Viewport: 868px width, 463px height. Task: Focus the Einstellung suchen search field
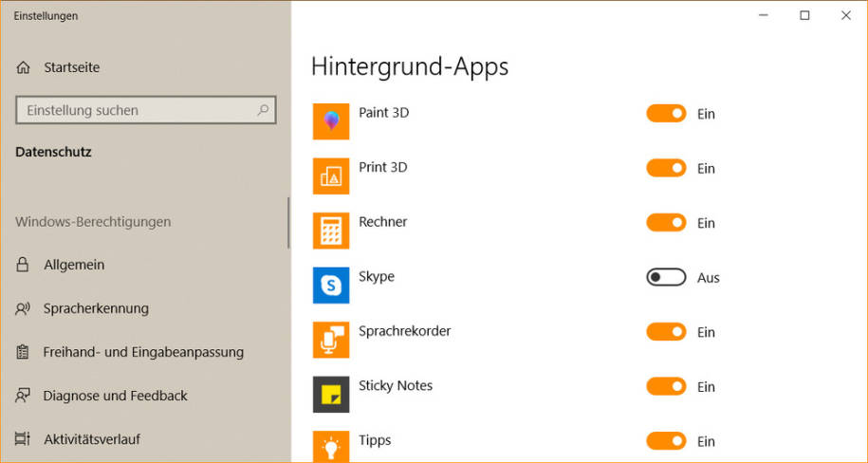133,110
